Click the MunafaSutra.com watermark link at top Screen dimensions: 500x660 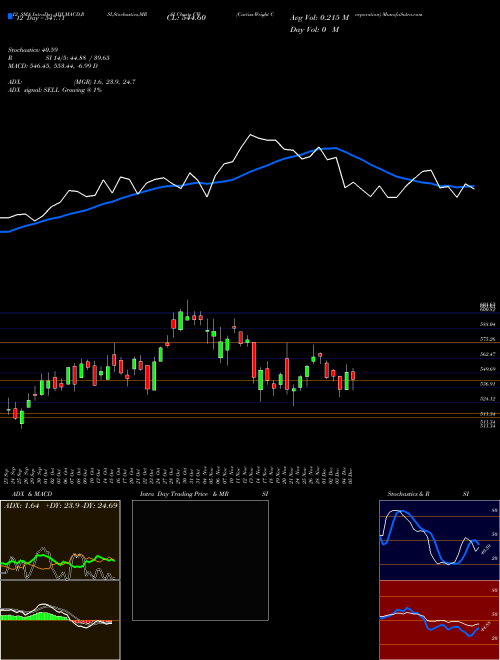pos(404,14)
